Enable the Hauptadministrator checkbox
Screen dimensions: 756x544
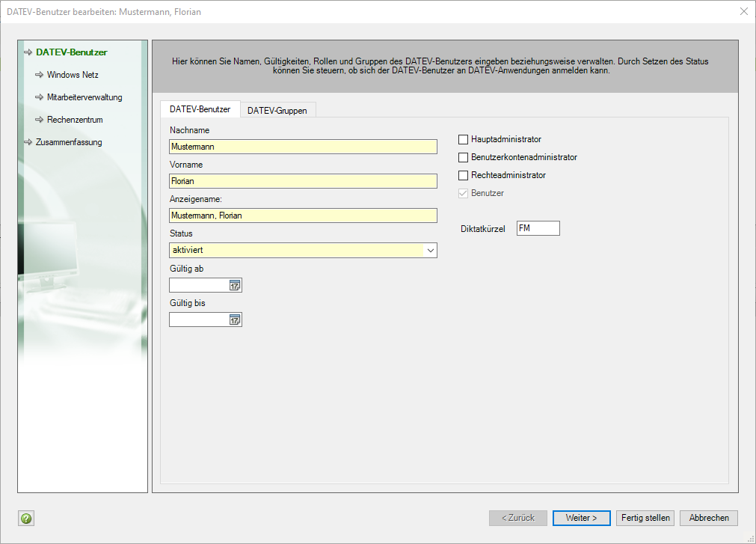click(x=463, y=139)
